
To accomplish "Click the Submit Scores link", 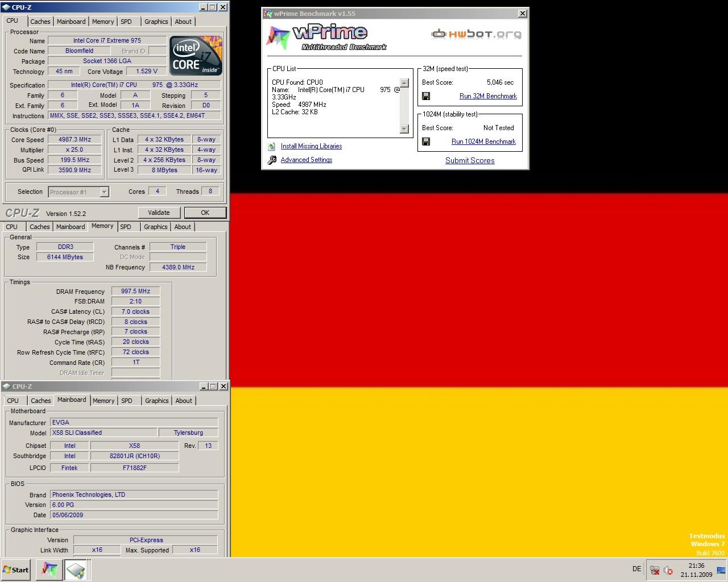I will point(470,160).
